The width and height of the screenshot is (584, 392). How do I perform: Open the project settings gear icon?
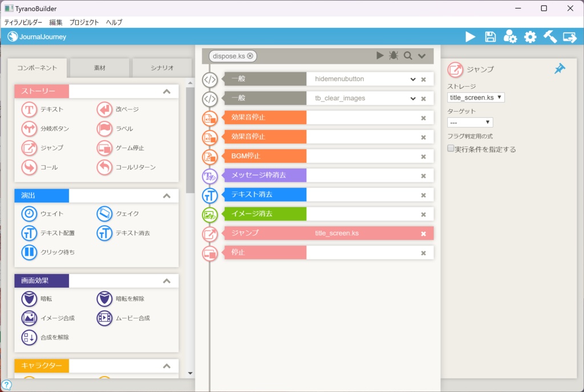(530, 37)
